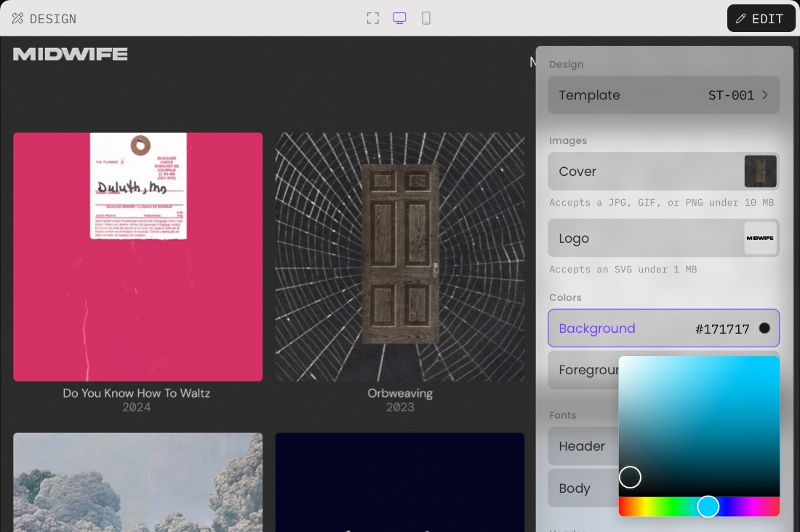Click the Do You Know How To Waltz title
Screen dimensions: 800x532
pos(136,393)
